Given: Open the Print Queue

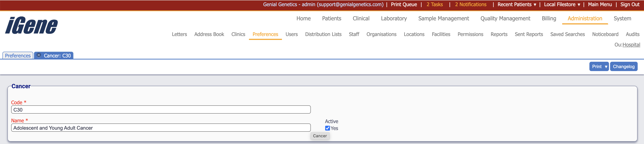Looking at the screenshot, I should point(403,4).
